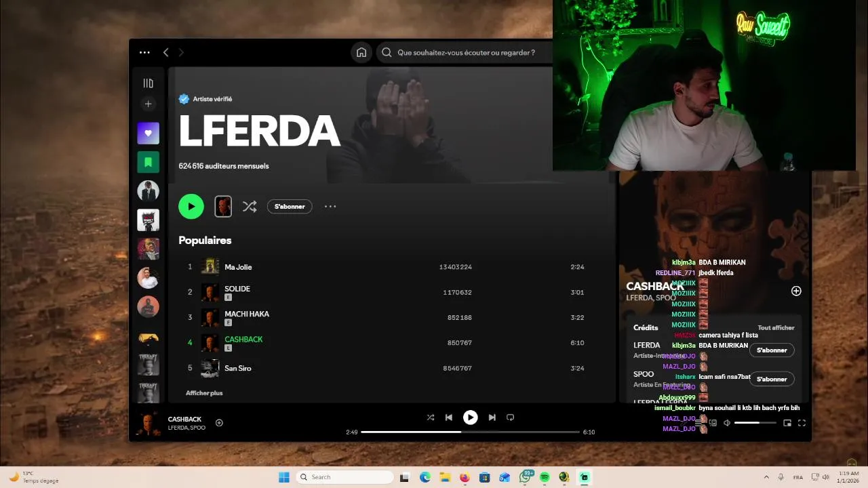Toggle repeat in the player controls
The height and width of the screenshot is (488, 868).
tap(510, 418)
